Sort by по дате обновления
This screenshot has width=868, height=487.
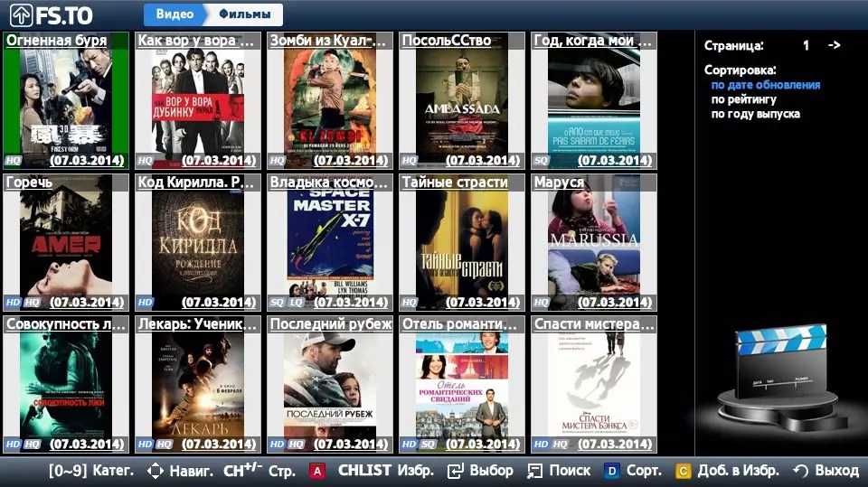766,85
